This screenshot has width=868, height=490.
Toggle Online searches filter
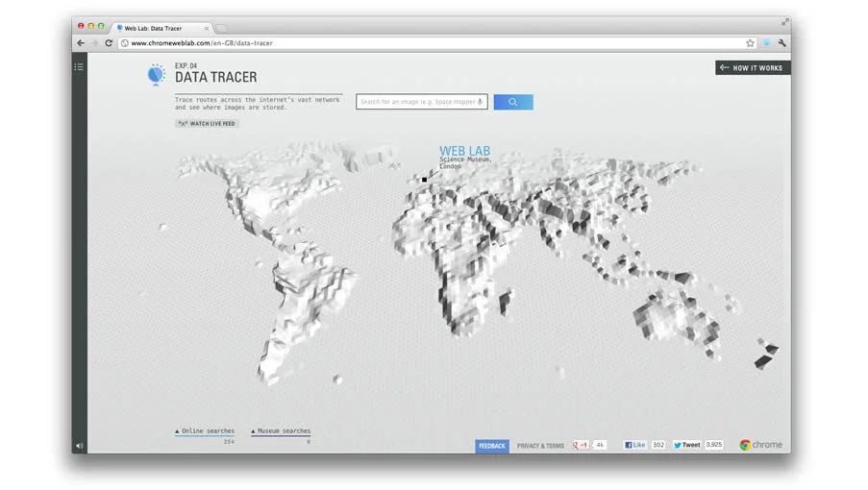[x=205, y=430]
